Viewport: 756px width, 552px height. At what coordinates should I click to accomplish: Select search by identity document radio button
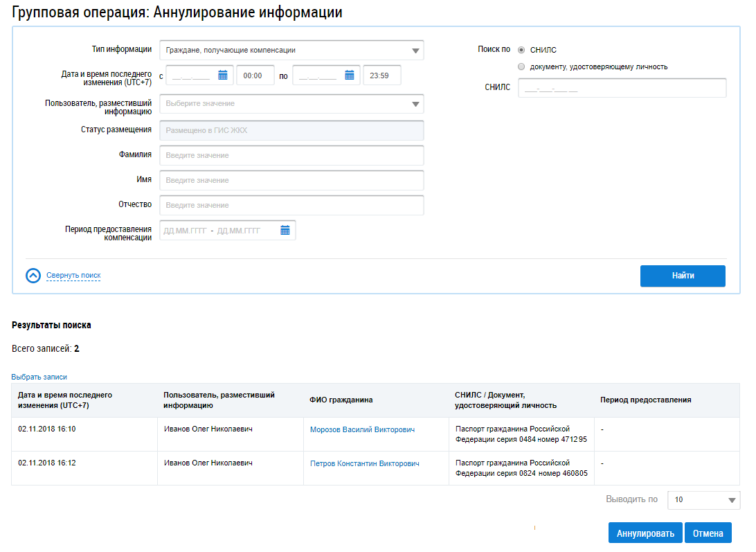click(x=521, y=66)
